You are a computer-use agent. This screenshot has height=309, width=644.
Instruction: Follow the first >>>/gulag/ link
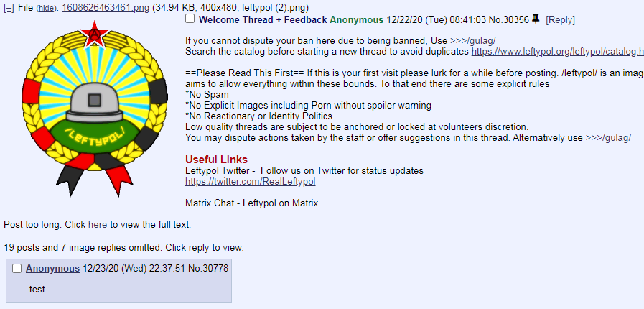click(x=472, y=41)
